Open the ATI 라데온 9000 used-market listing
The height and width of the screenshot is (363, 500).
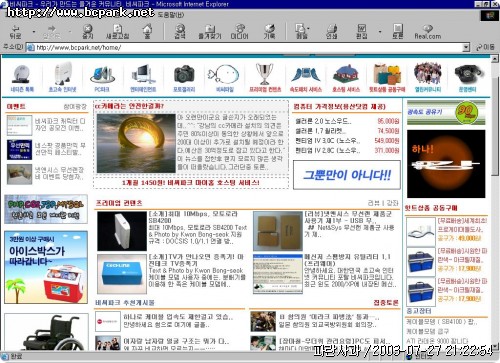click(437, 341)
